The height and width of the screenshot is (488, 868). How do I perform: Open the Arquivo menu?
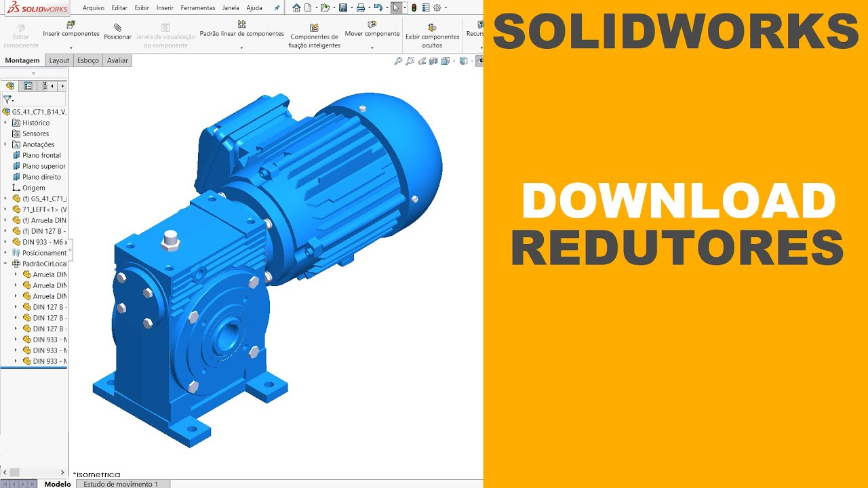pos(94,8)
